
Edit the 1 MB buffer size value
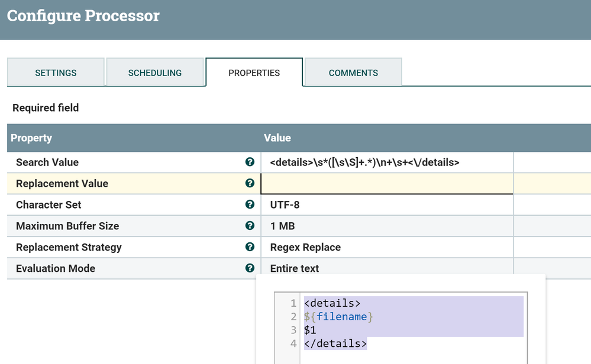point(282,226)
